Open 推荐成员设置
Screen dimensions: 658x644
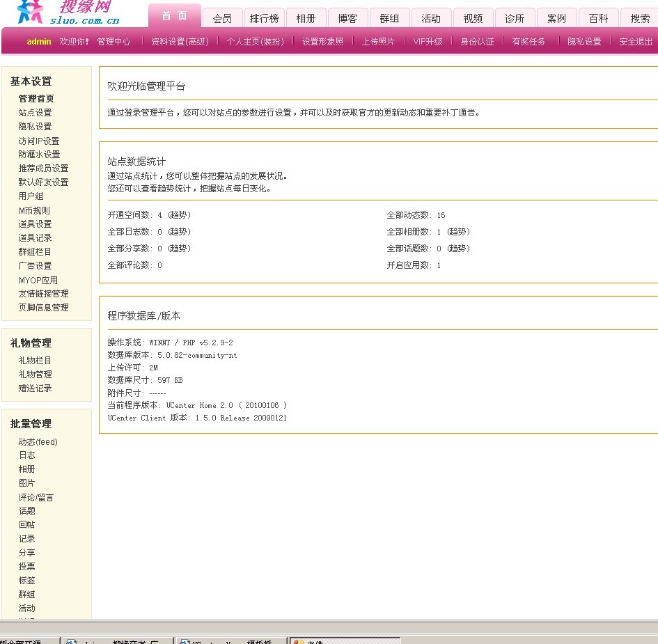[44, 168]
